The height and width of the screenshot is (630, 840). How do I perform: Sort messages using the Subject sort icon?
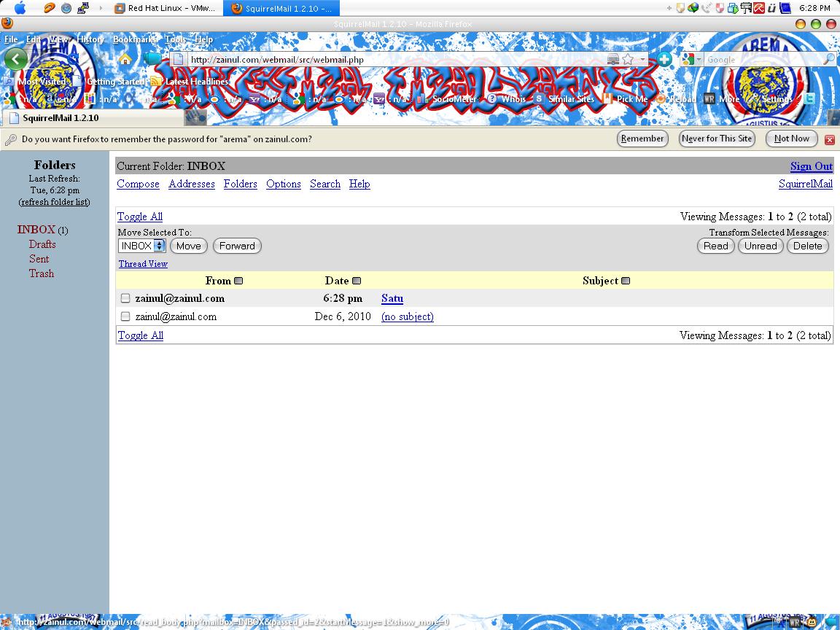626,281
